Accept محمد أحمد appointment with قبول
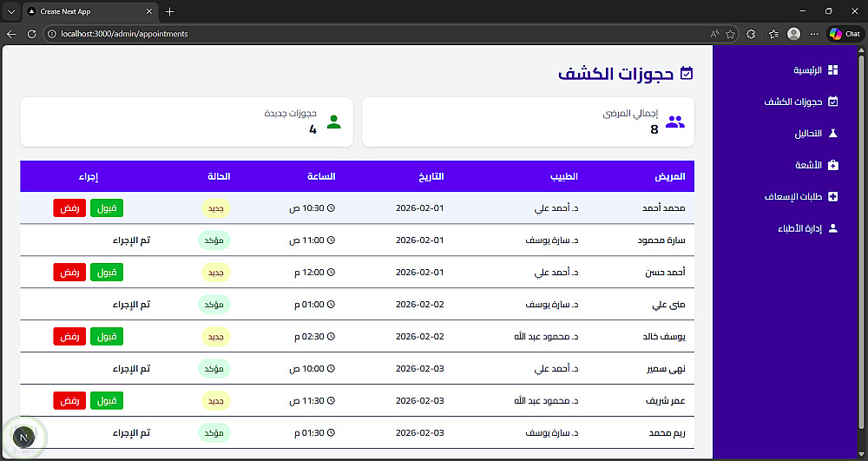The image size is (868, 461). click(x=107, y=208)
